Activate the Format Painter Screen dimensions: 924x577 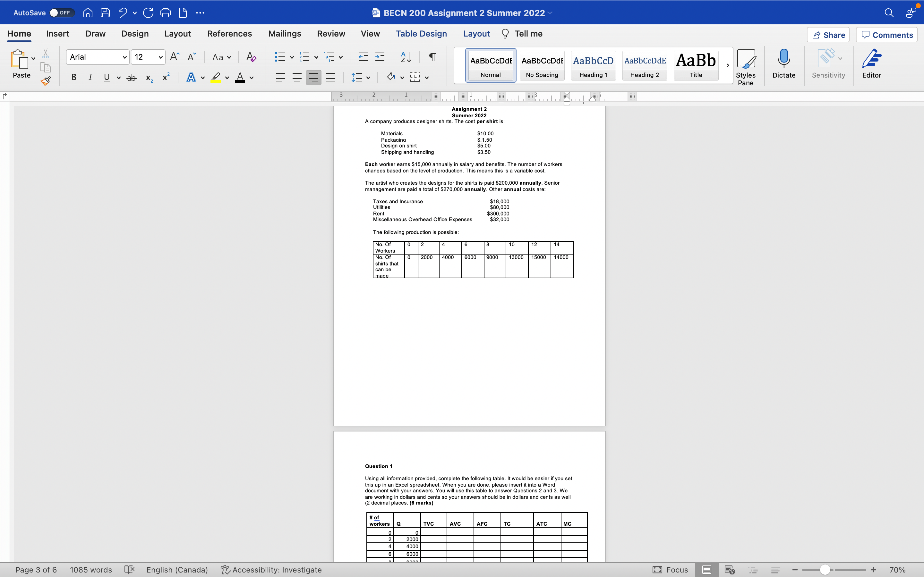pyautogui.click(x=46, y=81)
